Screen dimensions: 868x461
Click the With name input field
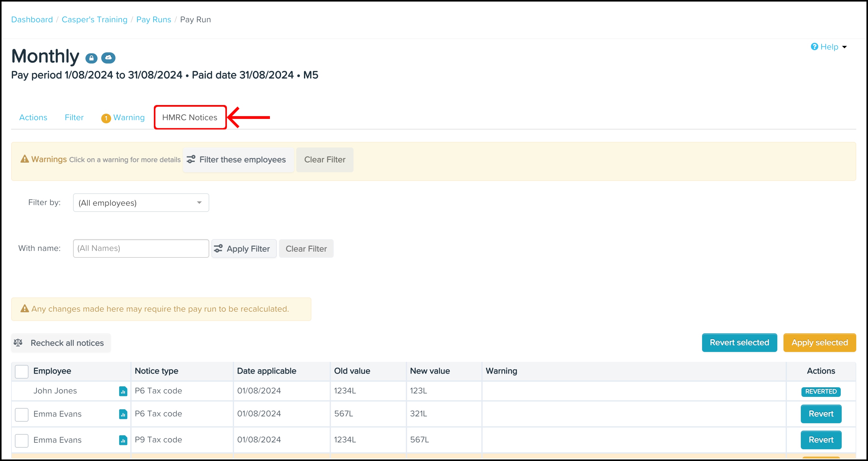click(141, 248)
